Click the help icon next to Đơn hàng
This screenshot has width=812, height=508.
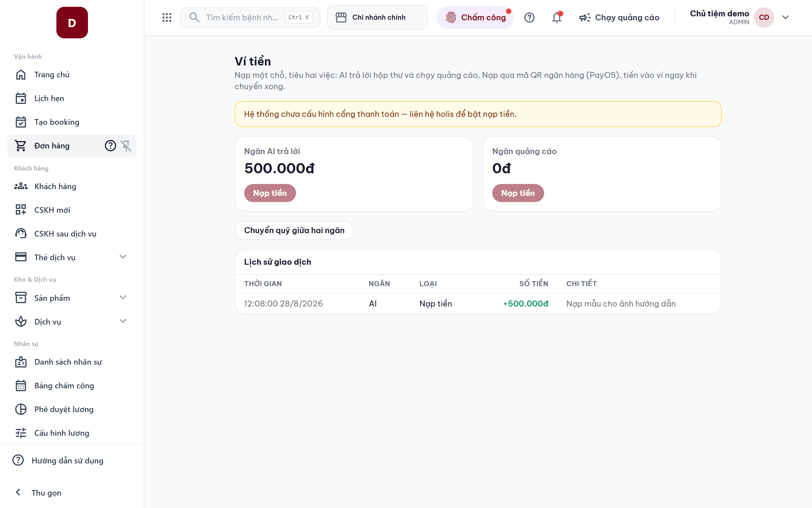pyautogui.click(x=111, y=146)
